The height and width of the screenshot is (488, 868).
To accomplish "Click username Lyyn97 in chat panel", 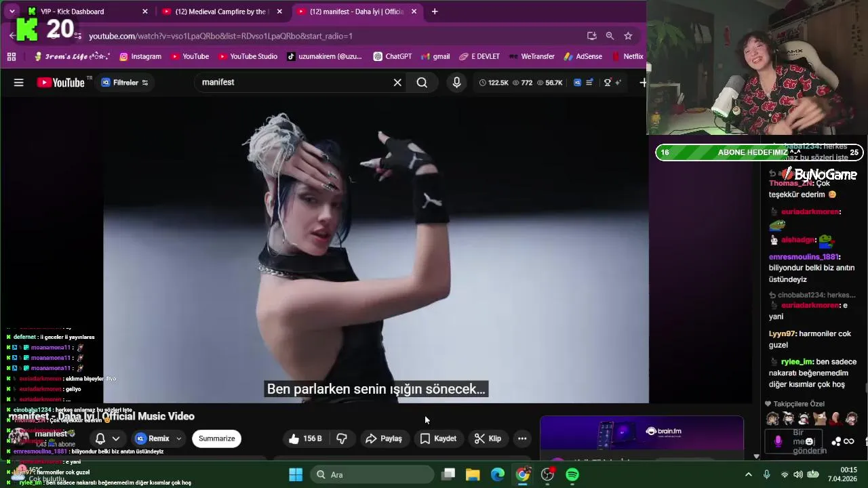I will (781, 333).
